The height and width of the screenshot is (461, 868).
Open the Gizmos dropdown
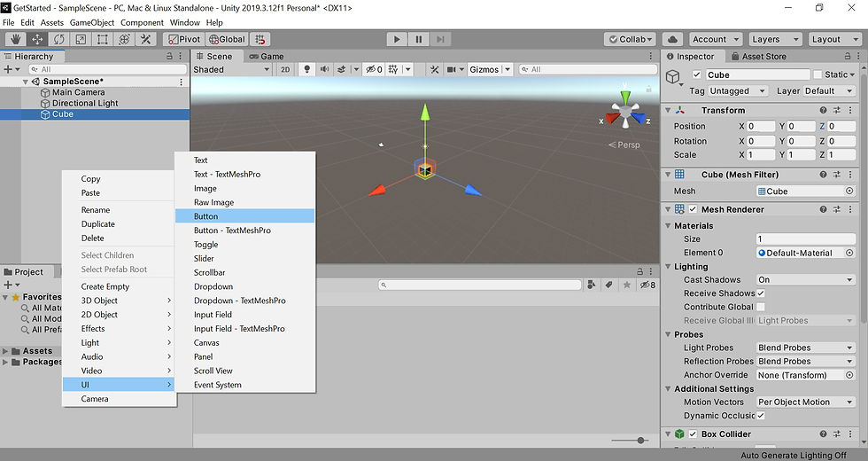click(489, 69)
